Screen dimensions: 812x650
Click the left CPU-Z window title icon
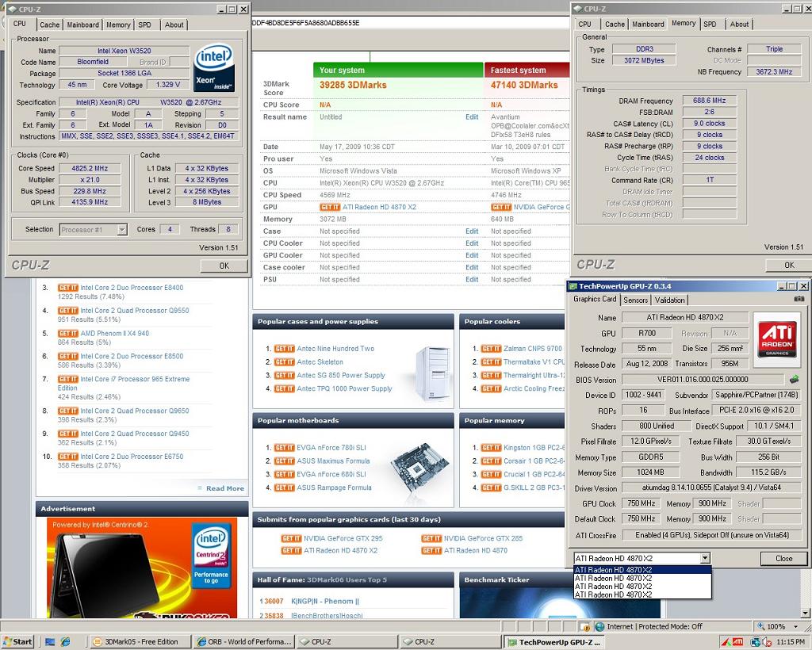pyautogui.click(x=13, y=10)
